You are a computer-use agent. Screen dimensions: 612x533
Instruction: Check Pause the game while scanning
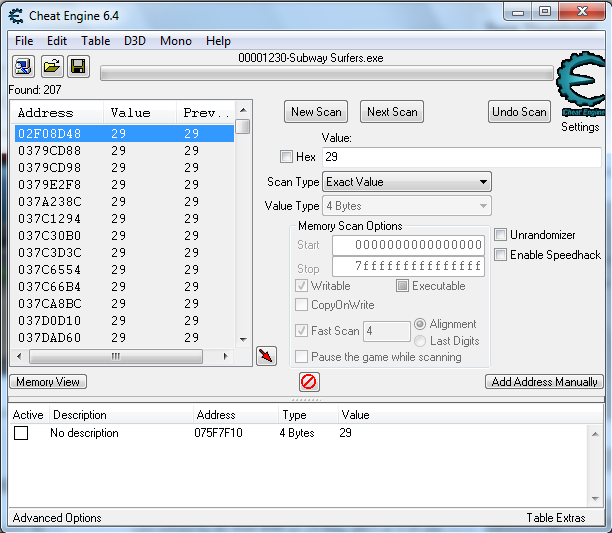(301, 356)
